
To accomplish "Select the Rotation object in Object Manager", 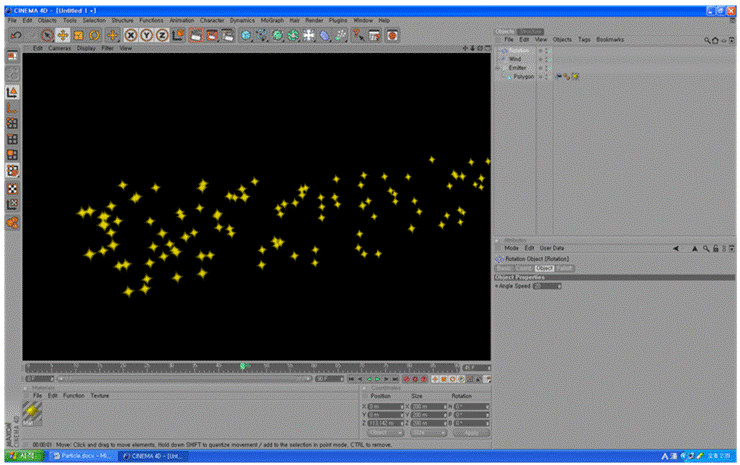I will pos(519,51).
